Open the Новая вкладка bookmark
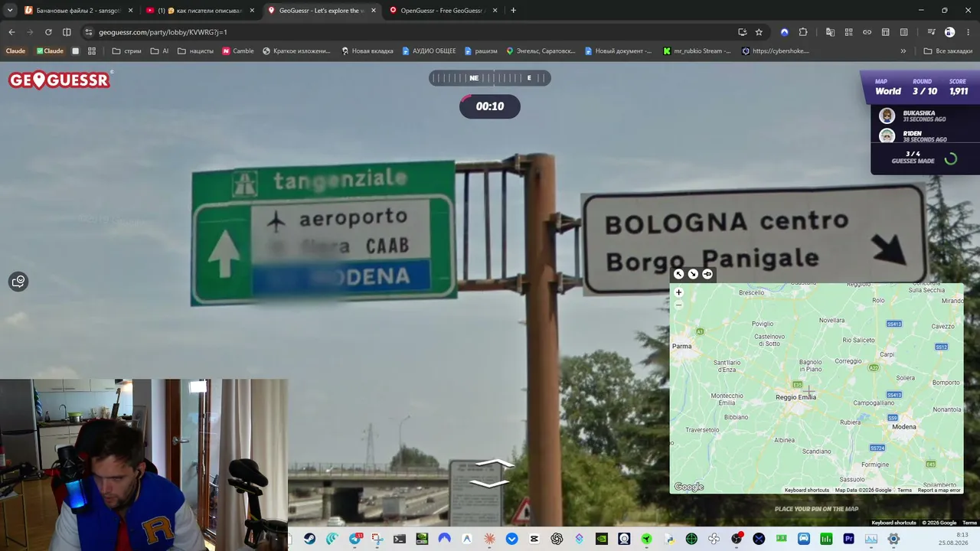The width and height of the screenshot is (980, 551). tap(367, 51)
